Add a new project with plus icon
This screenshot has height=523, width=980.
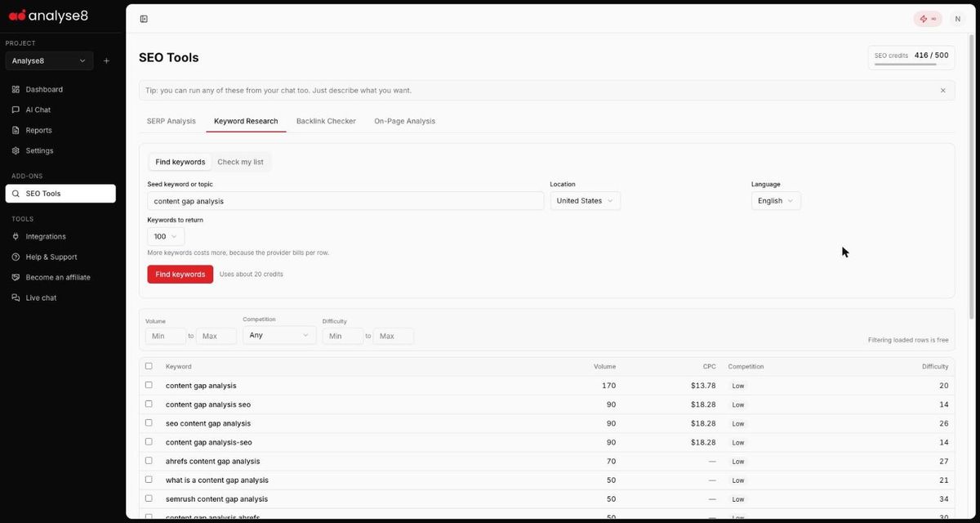[106, 61]
